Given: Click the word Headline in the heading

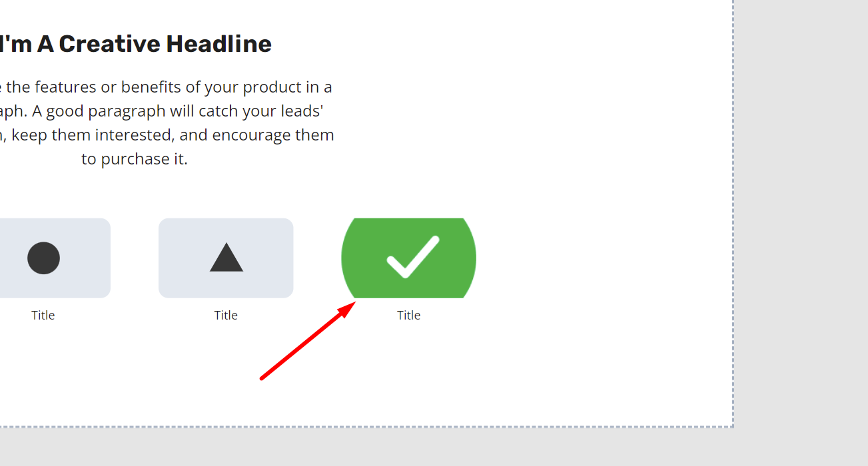Looking at the screenshot, I should click(218, 44).
